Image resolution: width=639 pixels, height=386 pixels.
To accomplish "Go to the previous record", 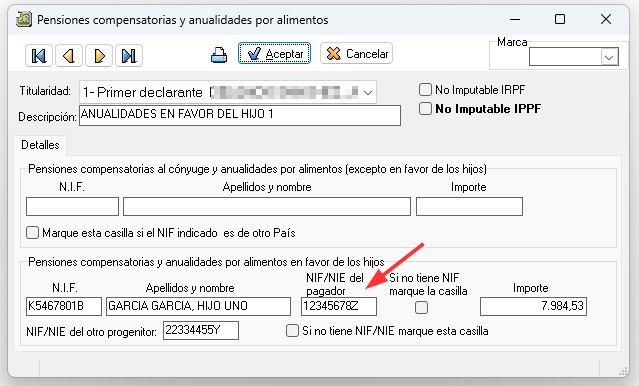I will click(69, 55).
